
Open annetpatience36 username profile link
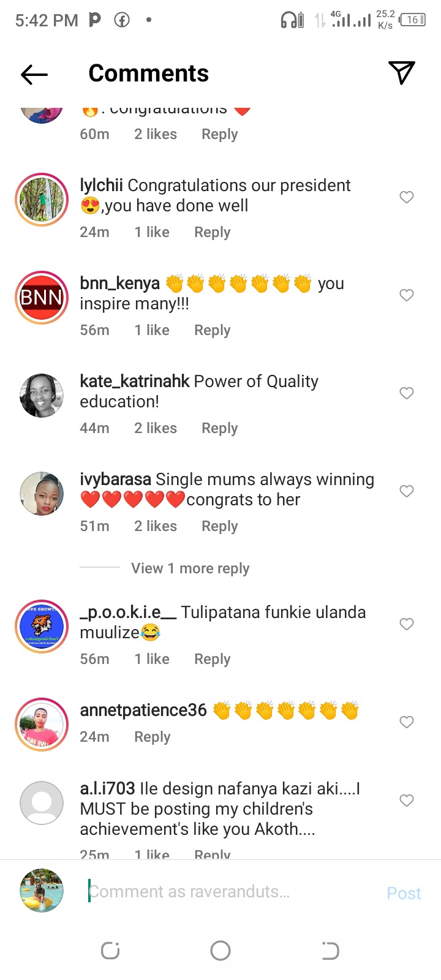[143, 710]
